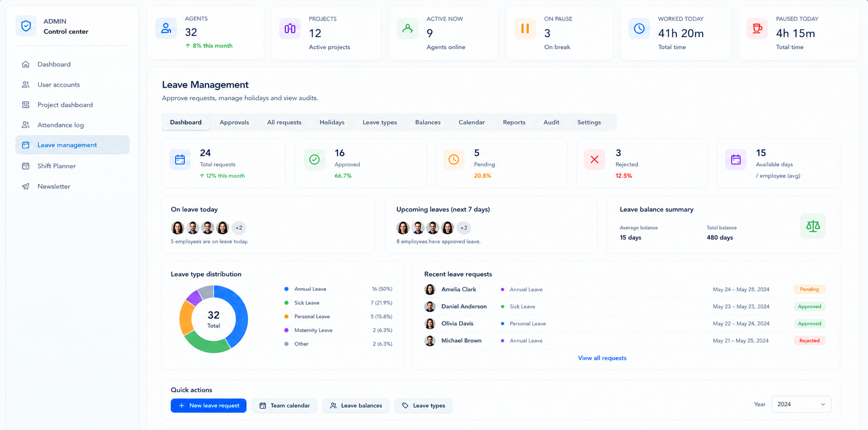Click the +2 badge under On leave today

pos(239,228)
